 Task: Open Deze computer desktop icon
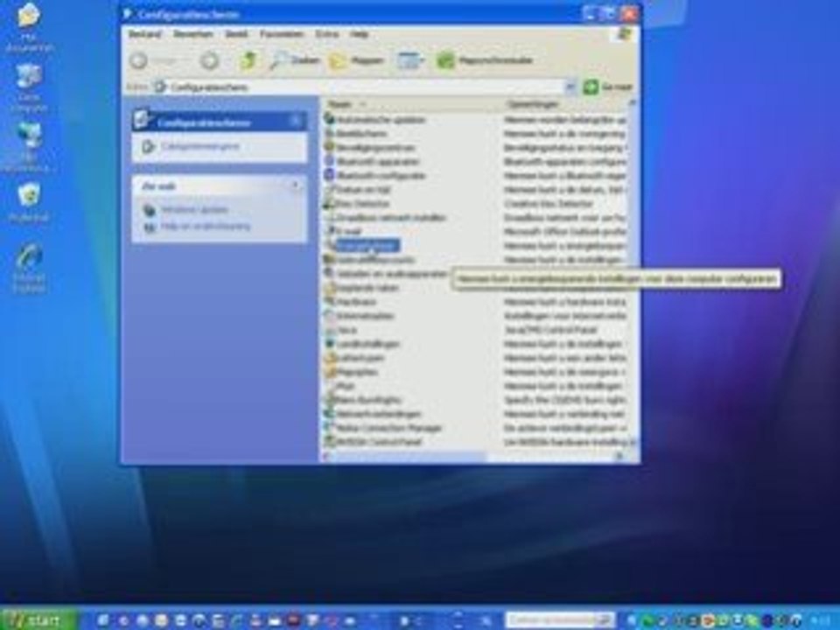click(29, 88)
